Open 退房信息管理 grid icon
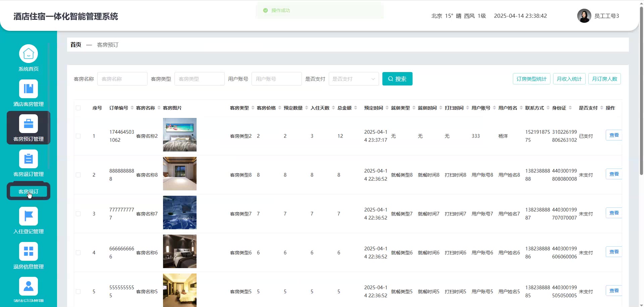 coord(29,251)
